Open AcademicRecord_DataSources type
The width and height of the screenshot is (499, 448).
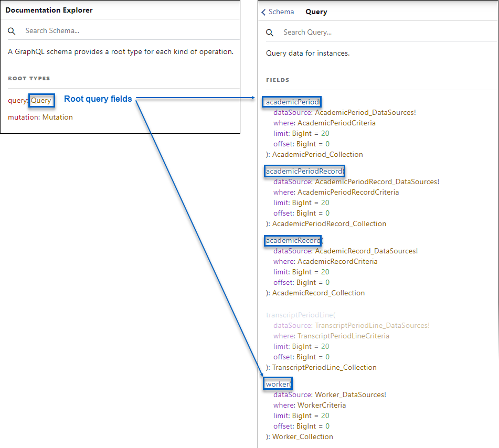click(366, 251)
